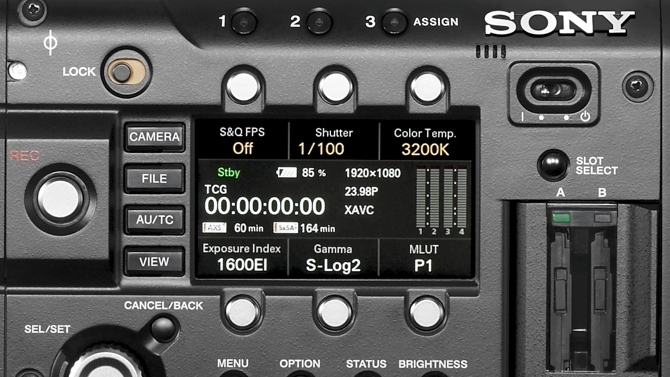670x377 pixels.
Task: Click the 85 % battery reading
Action: (314, 173)
